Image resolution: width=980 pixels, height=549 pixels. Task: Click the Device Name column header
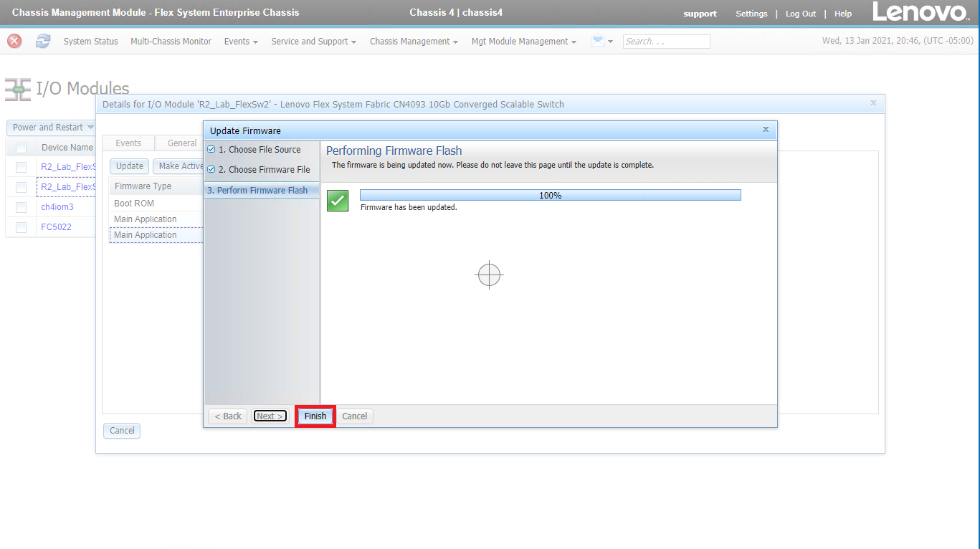[x=67, y=148]
